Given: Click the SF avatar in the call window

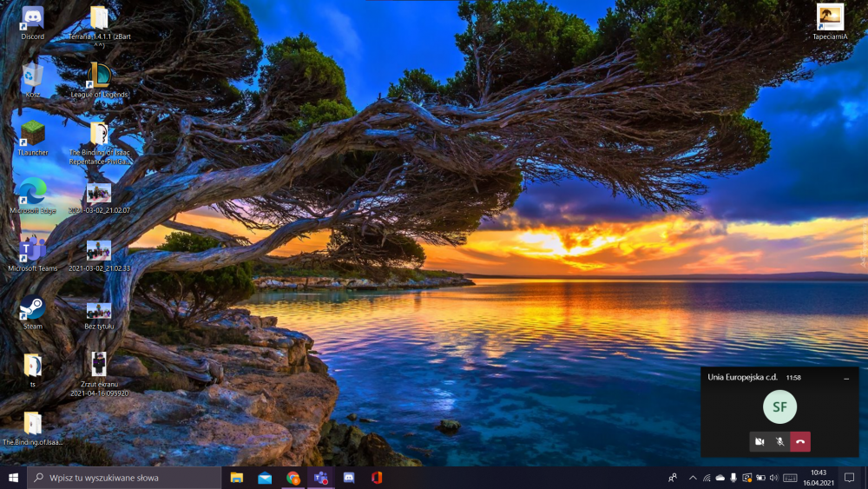Looking at the screenshot, I should point(779,406).
